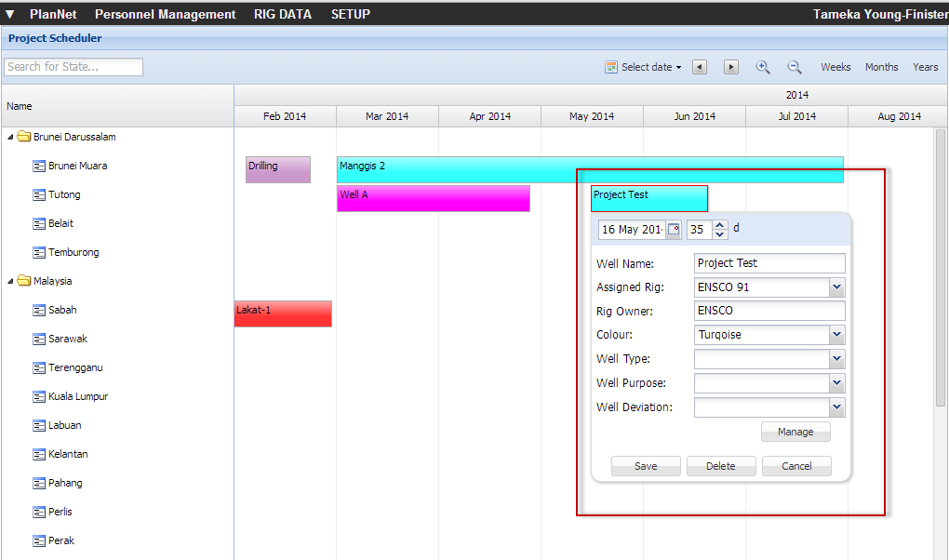This screenshot has width=949, height=560.
Task: Open the Colour dropdown showing Turqoise
Action: pos(836,335)
